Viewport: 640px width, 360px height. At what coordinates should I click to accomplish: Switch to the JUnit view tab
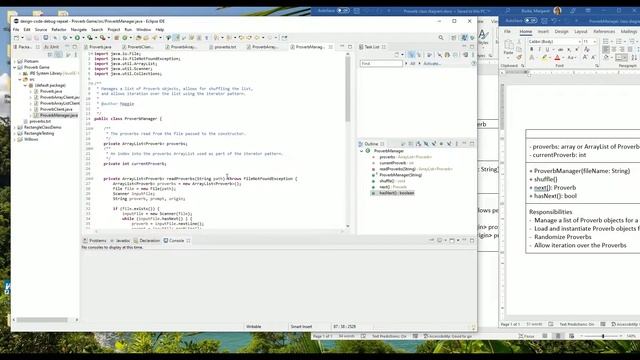click(x=52, y=47)
